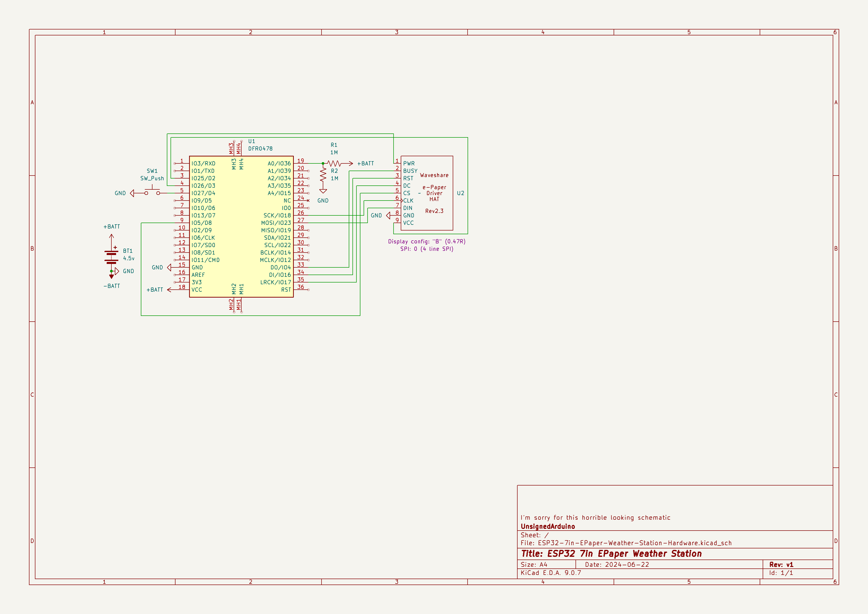Click the IO3/RXD pin label
Viewport: 868px width, 614px height.
[203, 163]
